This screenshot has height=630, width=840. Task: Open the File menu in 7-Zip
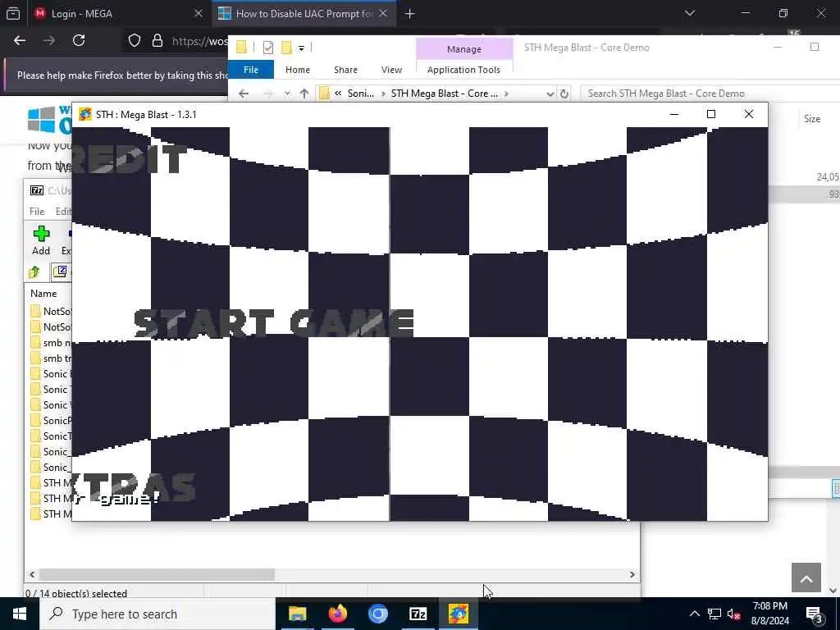click(x=37, y=211)
